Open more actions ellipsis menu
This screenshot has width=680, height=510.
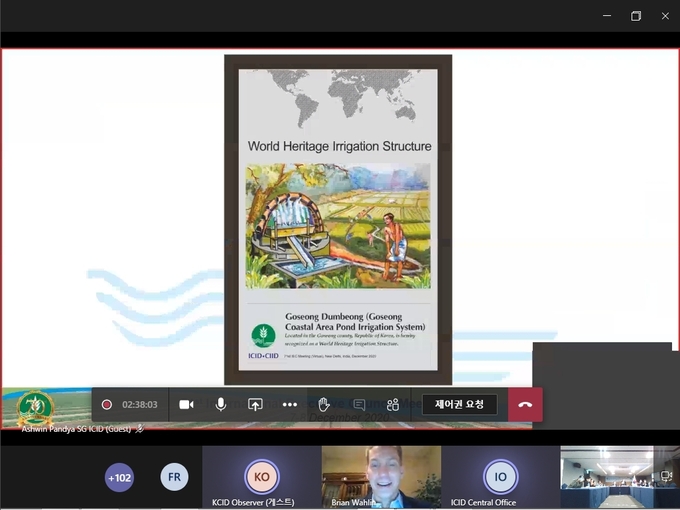coord(290,405)
